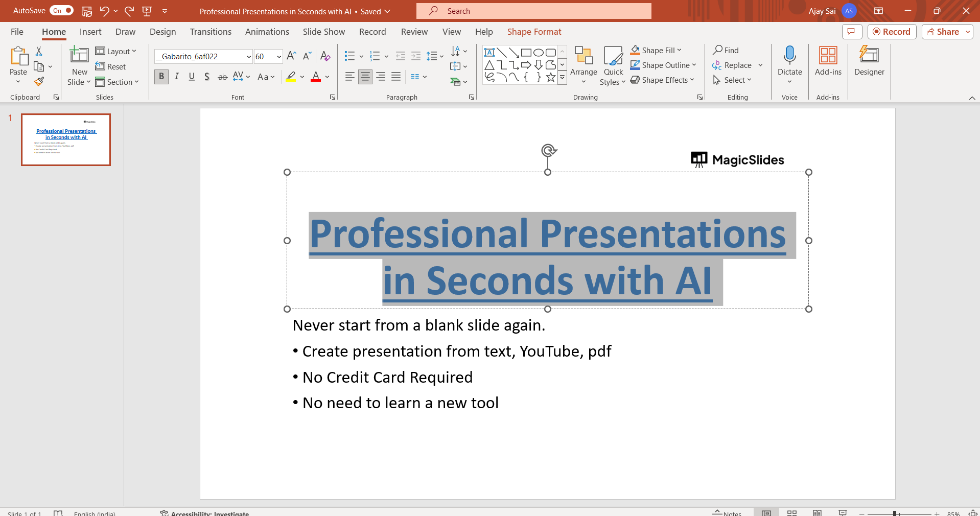This screenshot has height=516, width=980.
Task: Open the Shape Format tab
Action: (x=534, y=32)
